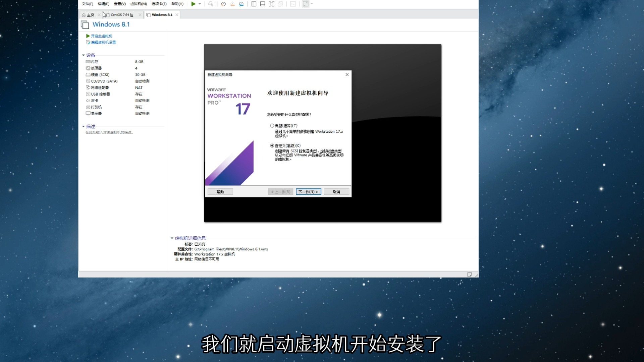Click the green power-on play toolbar icon
The width and height of the screenshot is (644, 362).
click(x=193, y=4)
